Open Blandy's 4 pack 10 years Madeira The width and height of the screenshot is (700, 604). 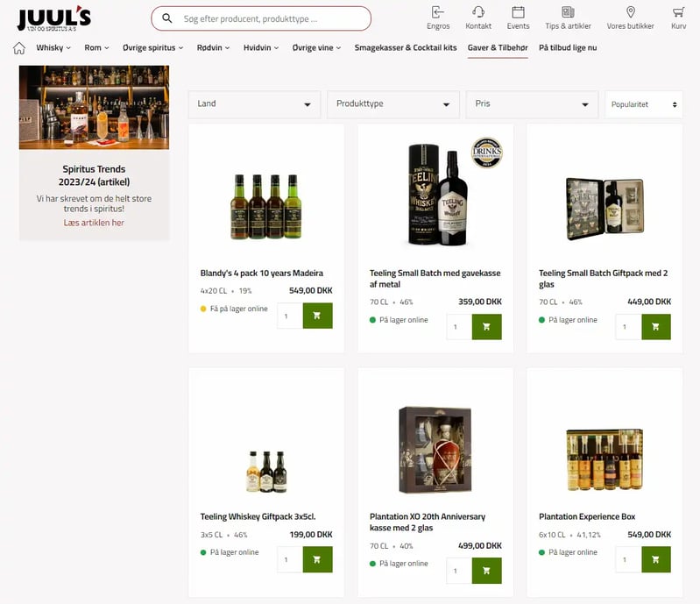point(262,273)
